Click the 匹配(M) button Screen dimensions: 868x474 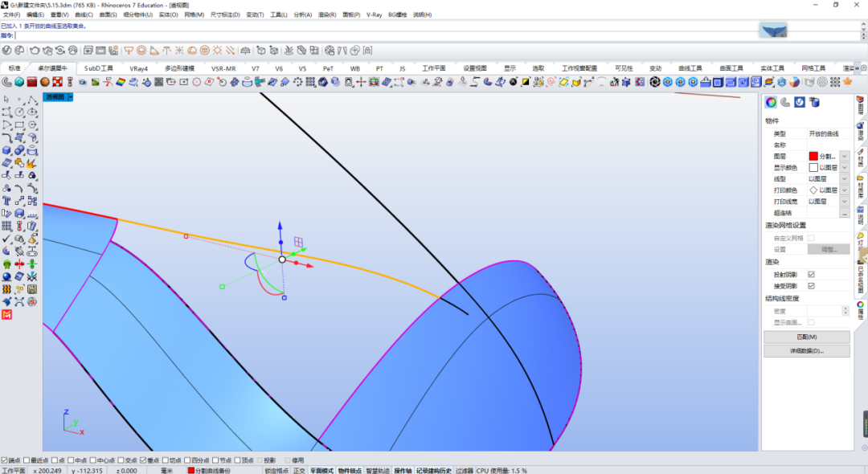click(807, 337)
